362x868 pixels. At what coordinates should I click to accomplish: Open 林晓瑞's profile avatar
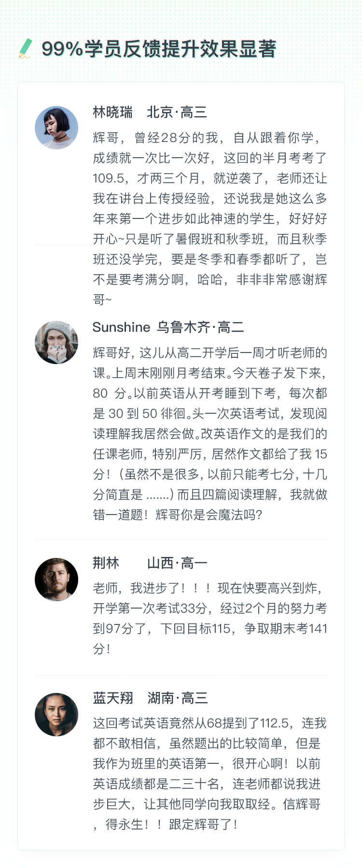point(56,128)
